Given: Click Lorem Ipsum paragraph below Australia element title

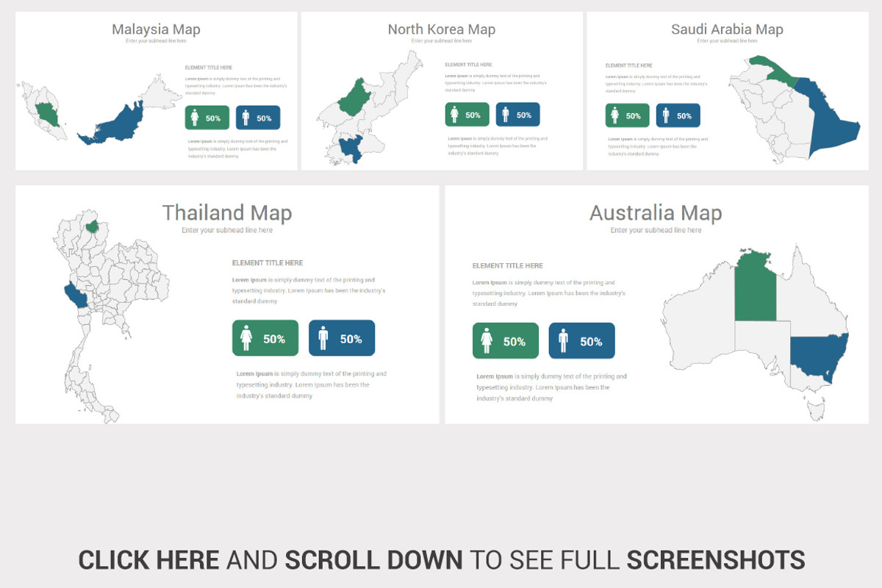Looking at the screenshot, I should (549, 293).
